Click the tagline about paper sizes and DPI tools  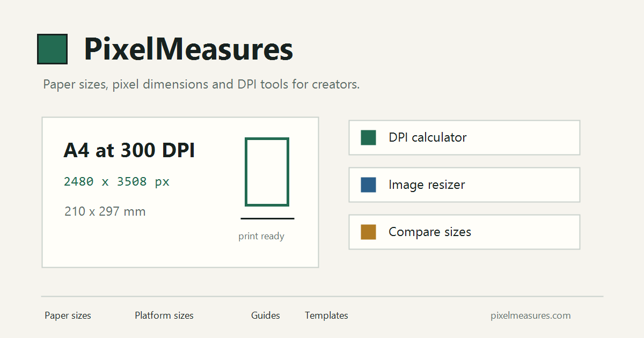pyautogui.click(x=201, y=85)
